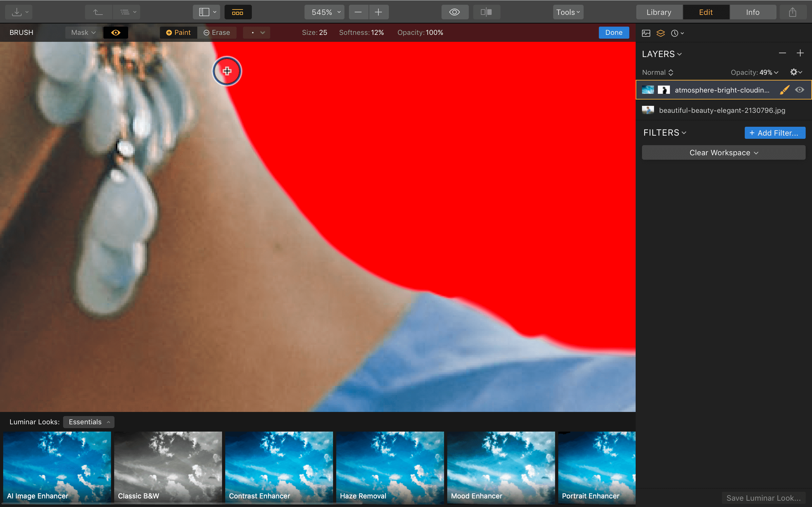Click the export icon at top left
The height and width of the screenshot is (507, 812).
16,12
